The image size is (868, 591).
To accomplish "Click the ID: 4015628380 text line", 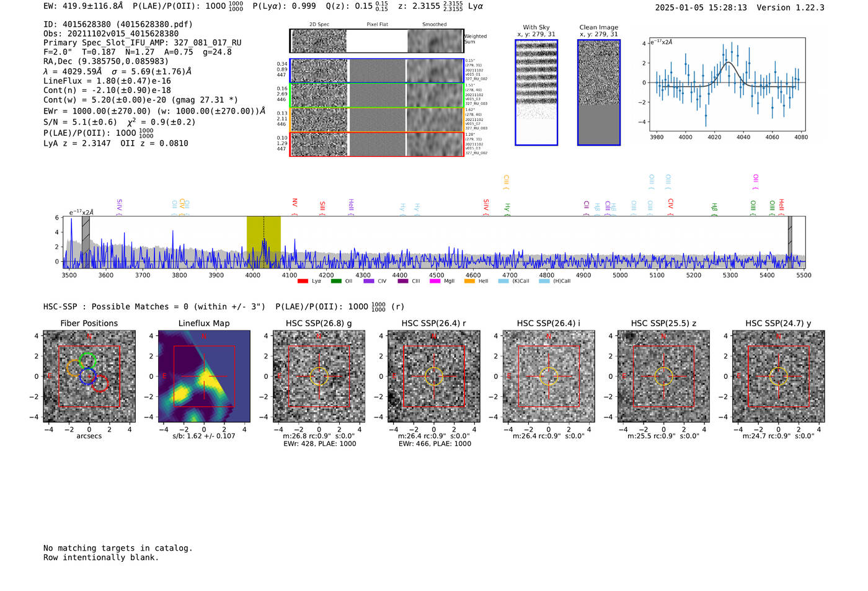I will click(x=118, y=24).
